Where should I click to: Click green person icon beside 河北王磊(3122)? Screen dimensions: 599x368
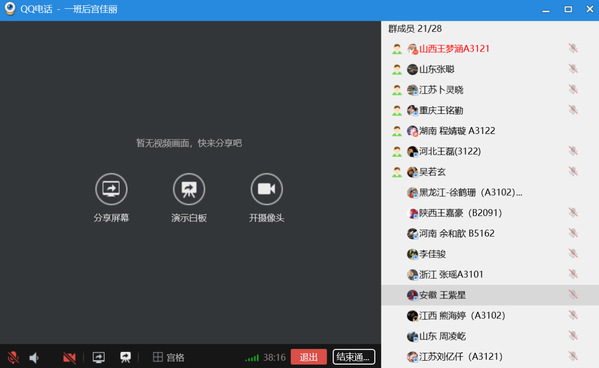coord(397,151)
